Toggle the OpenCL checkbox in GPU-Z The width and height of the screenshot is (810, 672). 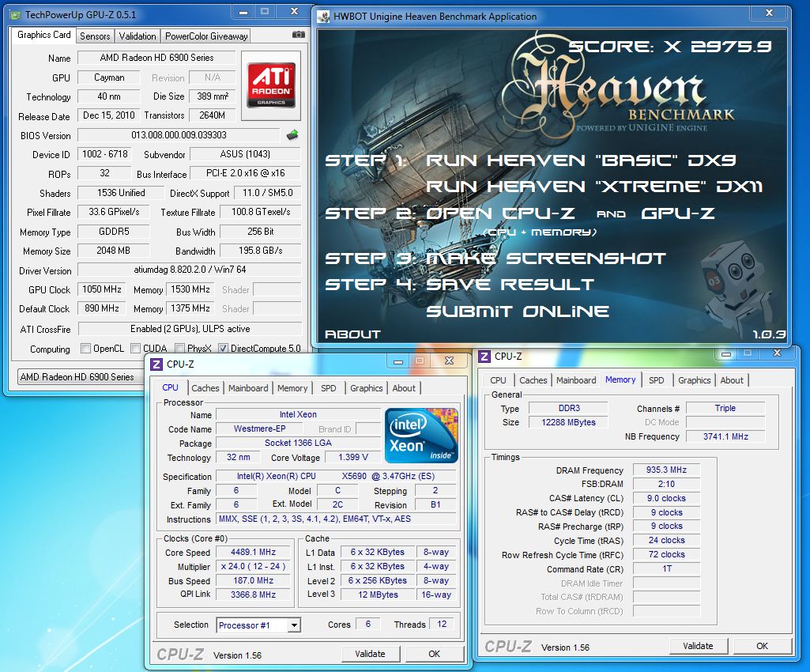[x=86, y=349]
